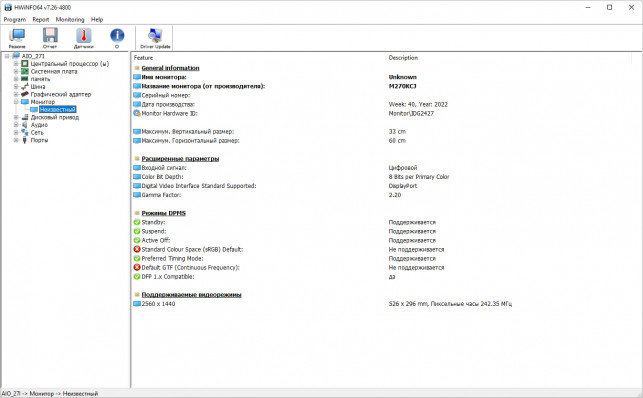Collapse the Монитор tree node

[16, 102]
